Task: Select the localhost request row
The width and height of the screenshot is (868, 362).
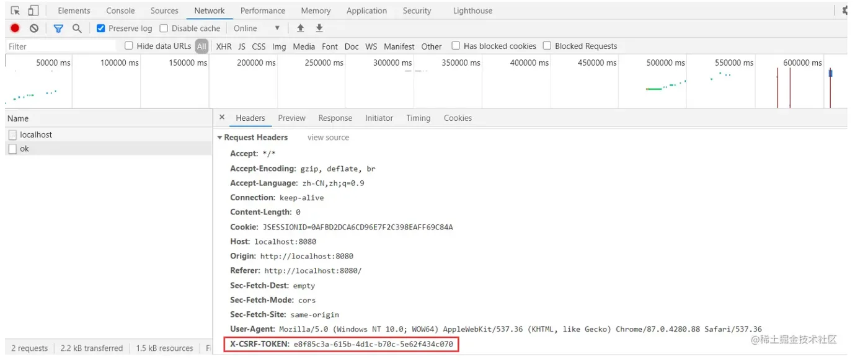Action: click(108, 135)
